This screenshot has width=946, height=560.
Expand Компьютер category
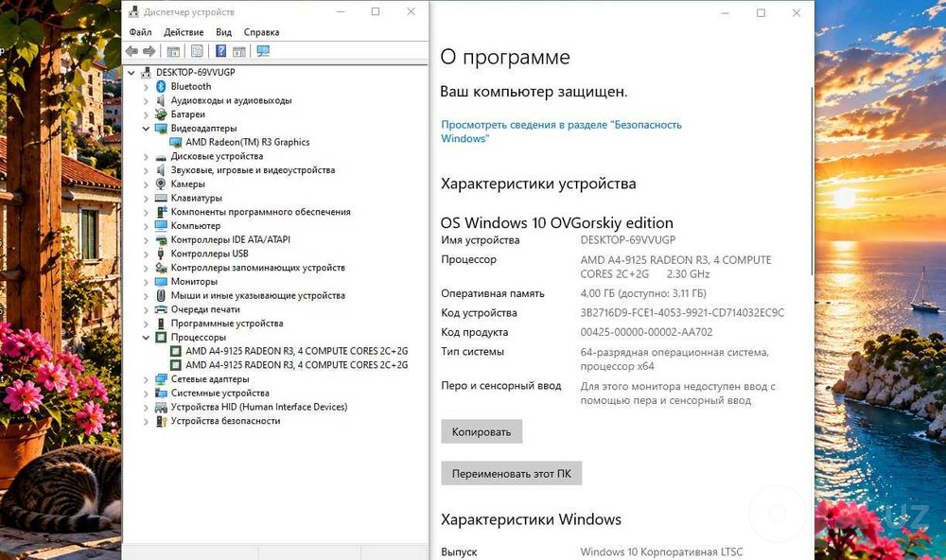(146, 226)
